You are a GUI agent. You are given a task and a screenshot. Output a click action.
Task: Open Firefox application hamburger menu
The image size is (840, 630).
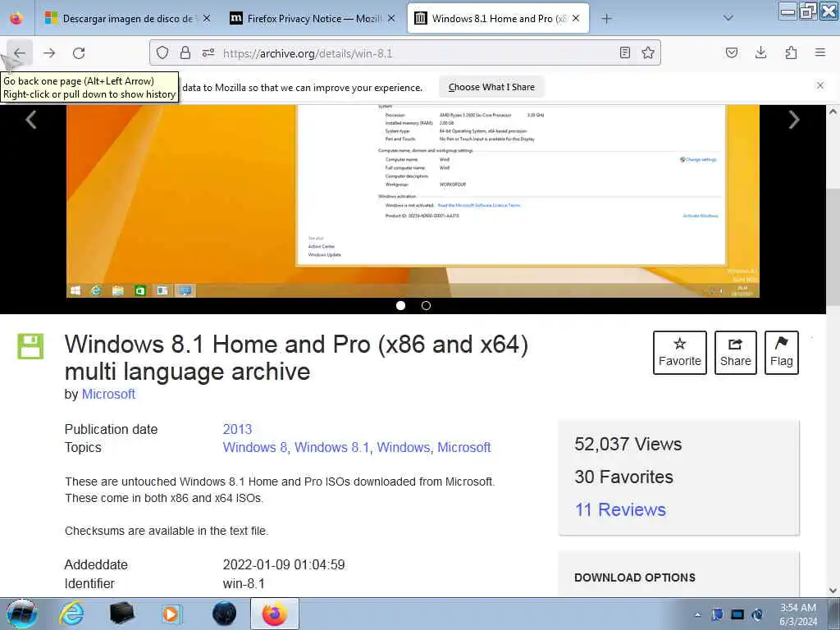point(820,53)
